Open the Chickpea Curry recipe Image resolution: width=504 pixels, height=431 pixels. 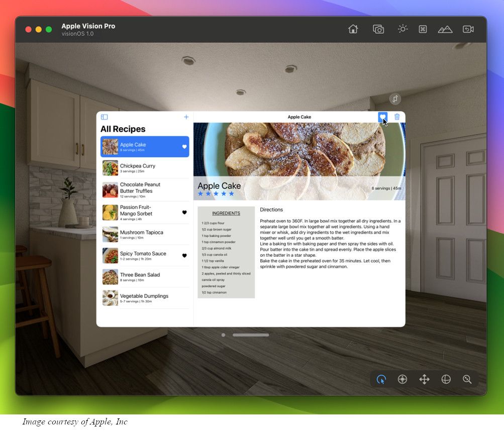tap(145, 168)
